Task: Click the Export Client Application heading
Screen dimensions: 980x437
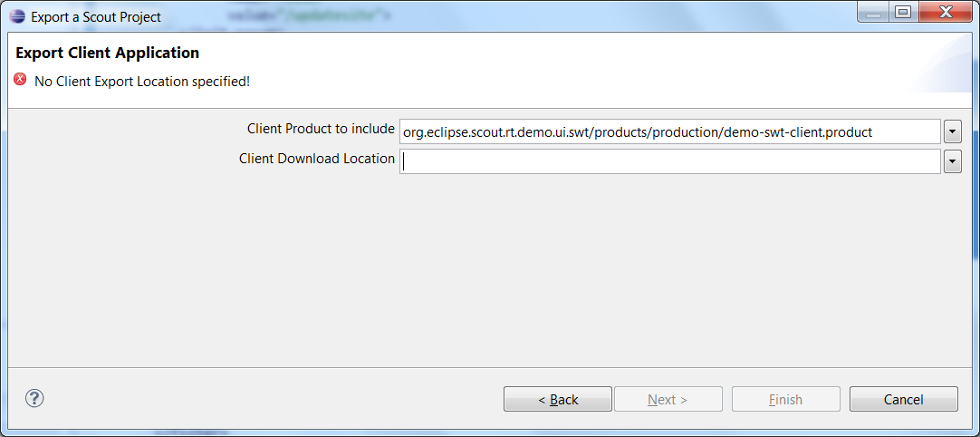Action: (108, 53)
